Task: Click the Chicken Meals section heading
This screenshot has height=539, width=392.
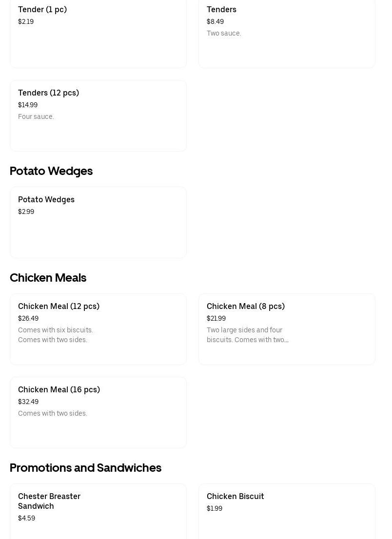Action: click(x=48, y=278)
